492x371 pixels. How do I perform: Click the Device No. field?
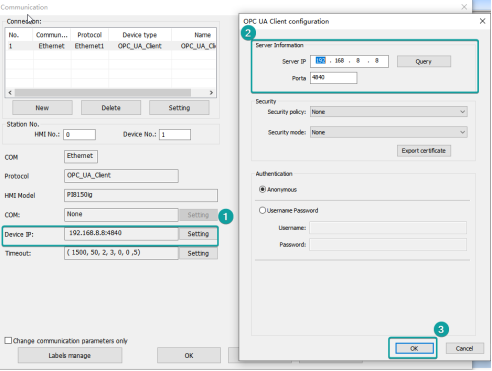pyautogui.click(x=175, y=135)
